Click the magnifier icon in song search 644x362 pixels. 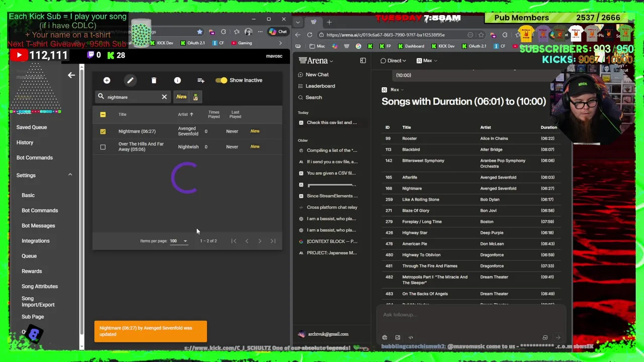pyautogui.click(x=101, y=97)
